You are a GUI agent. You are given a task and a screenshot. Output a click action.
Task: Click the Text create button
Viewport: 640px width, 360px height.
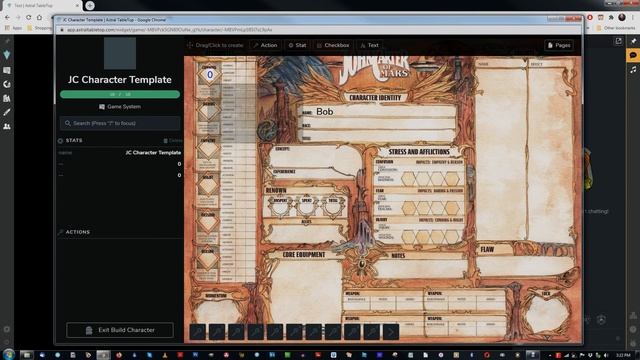[370, 45]
